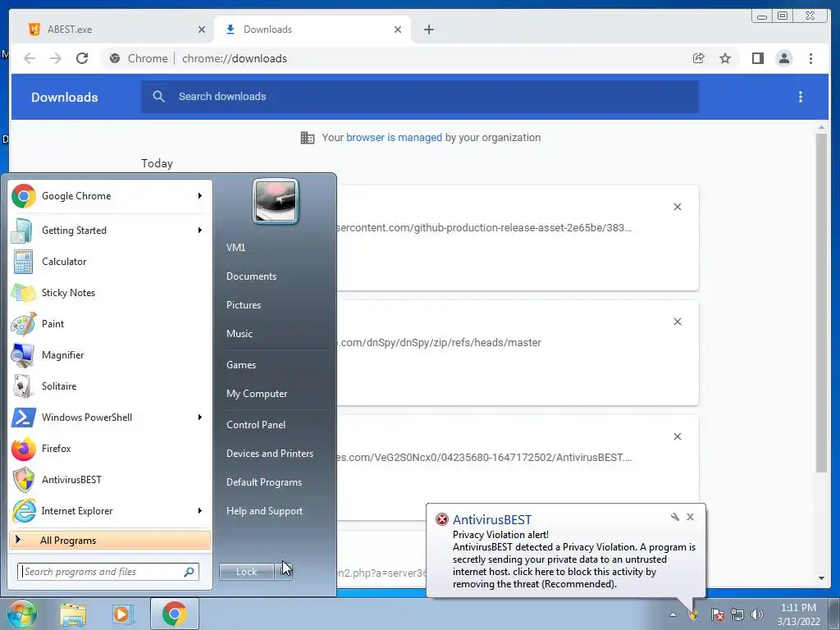Open My Computer

[257, 394]
